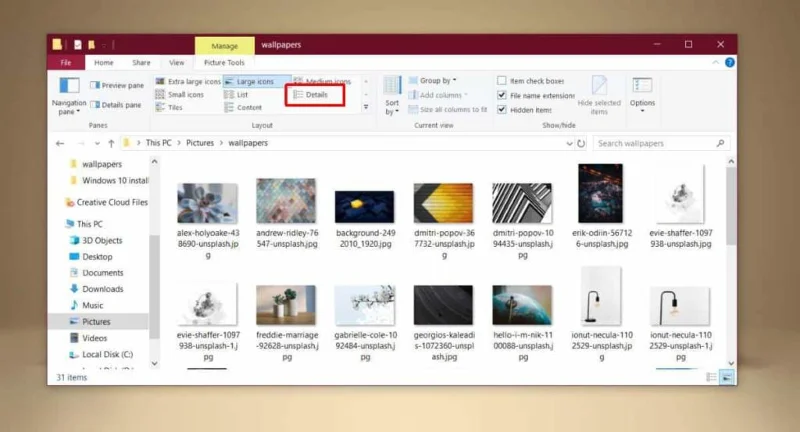The width and height of the screenshot is (800, 432).
Task: Click Size all columns to fit
Action: pyautogui.click(x=448, y=109)
